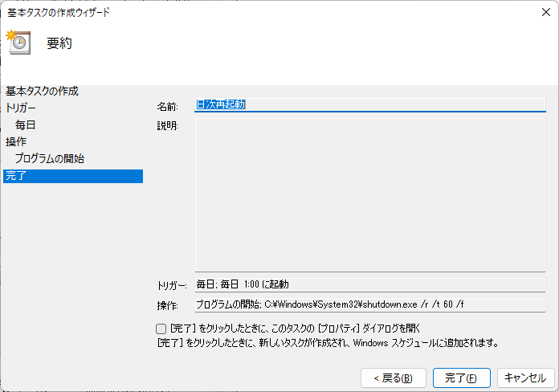Viewport: 559px width, 392px height.
Task: Select the highlighted 完了 step
Action: click(73, 176)
